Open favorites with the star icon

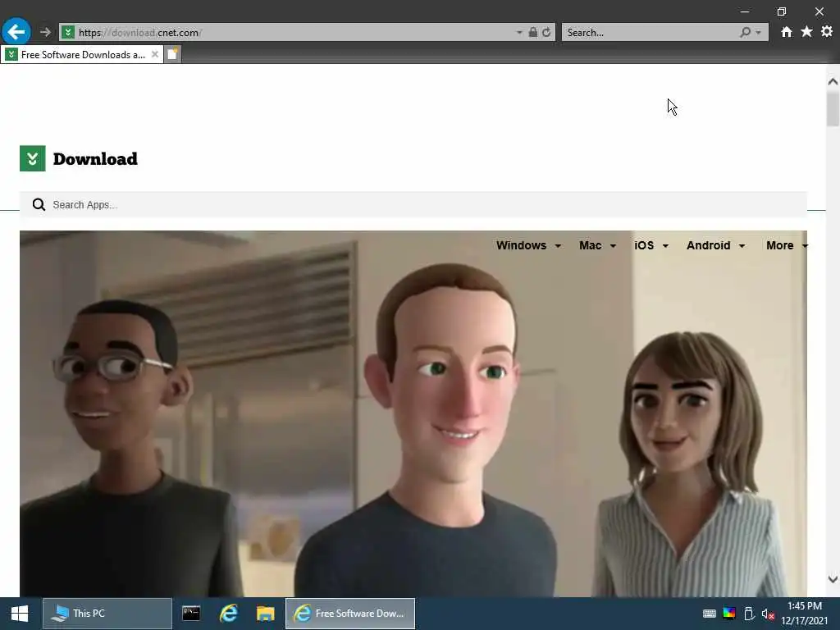coord(806,32)
